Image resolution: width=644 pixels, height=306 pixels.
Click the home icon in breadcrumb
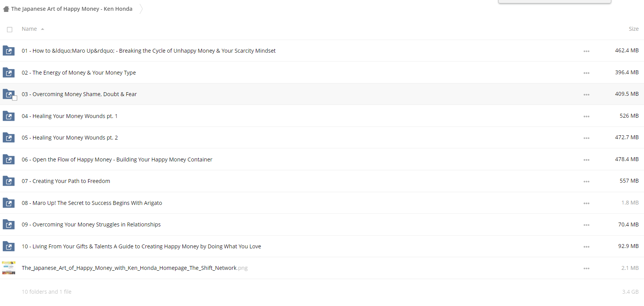[x=6, y=9]
